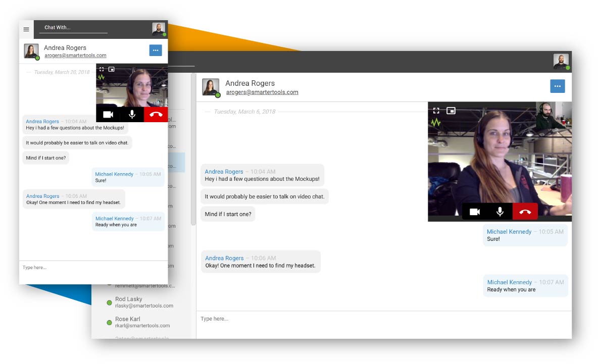The height and width of the screenshot is (364, 598).
Task: Click 'Okay! One moment' message in small window
Action: (74, 199)
